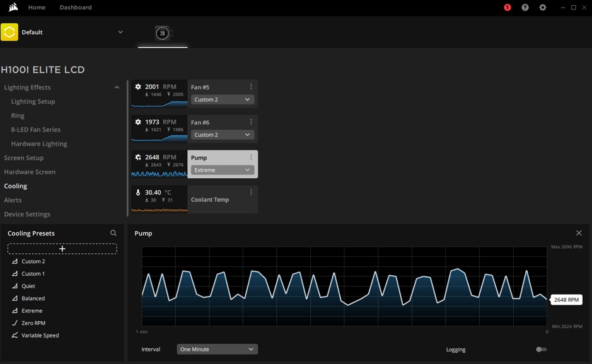This screenshot has height=364, width=592.
Task: Select Custom 1 preset in list
Action: (33, 274)
